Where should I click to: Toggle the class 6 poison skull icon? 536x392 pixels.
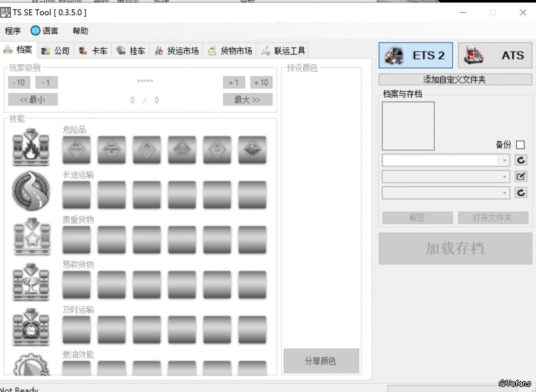pyautogui.click(x=217, y=150)
